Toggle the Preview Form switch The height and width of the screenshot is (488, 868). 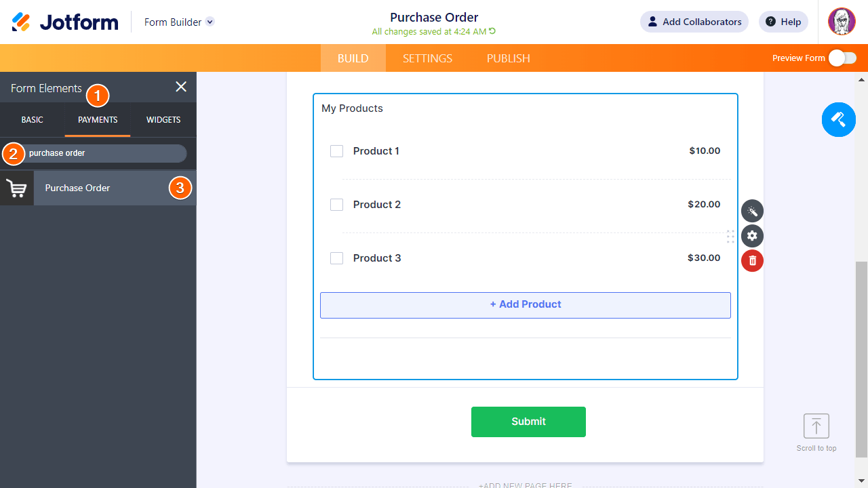click(842, 58)
